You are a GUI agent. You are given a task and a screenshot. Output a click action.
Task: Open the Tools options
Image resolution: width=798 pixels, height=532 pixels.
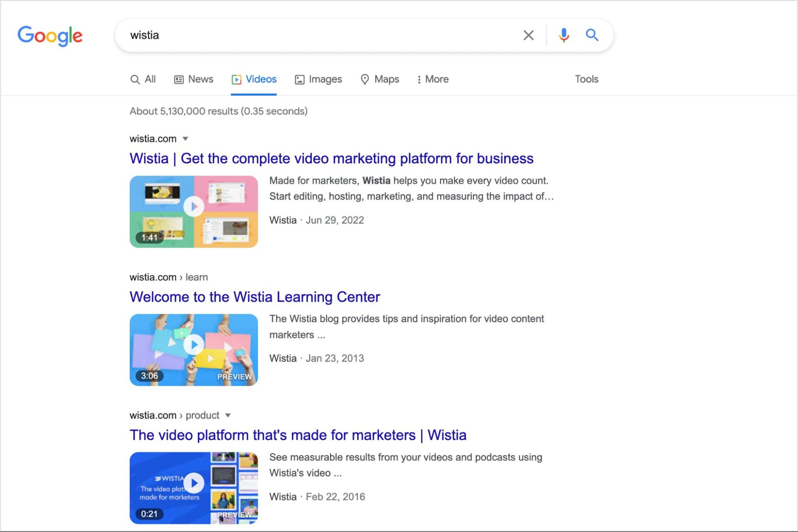click(586, 79)
